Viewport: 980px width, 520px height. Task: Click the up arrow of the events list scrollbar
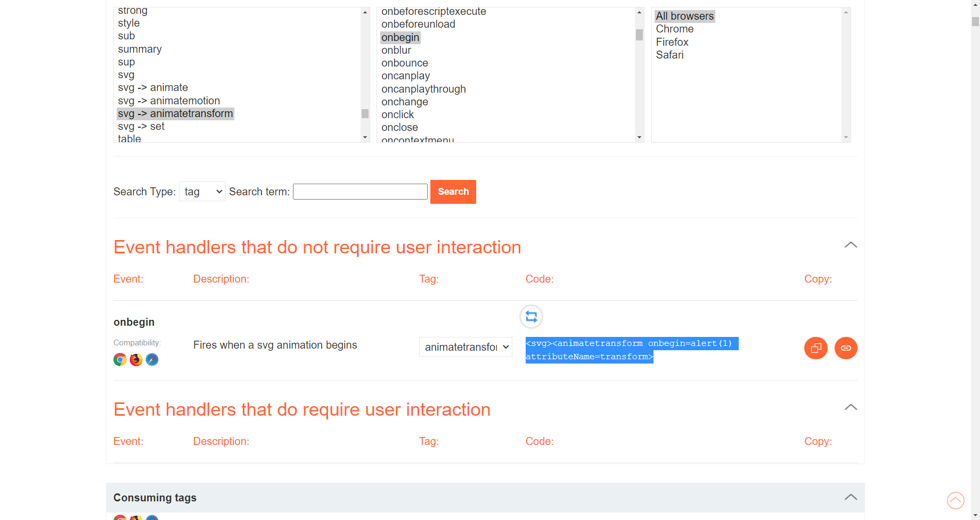[x=639, y=12]
